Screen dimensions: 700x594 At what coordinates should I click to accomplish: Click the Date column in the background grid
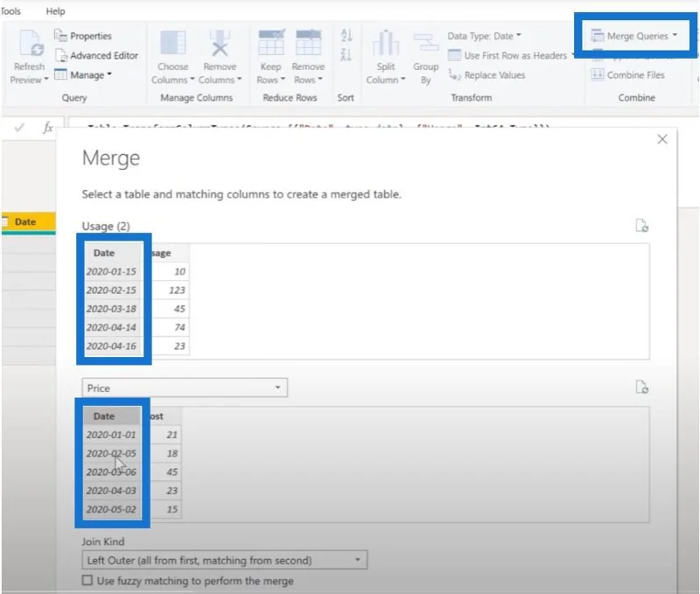[29, 222]
